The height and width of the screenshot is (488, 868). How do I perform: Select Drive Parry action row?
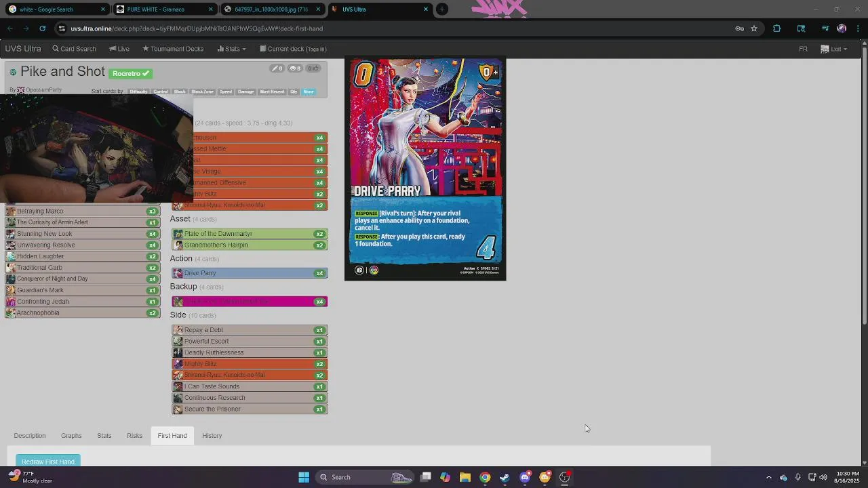[x=249, y=273]
